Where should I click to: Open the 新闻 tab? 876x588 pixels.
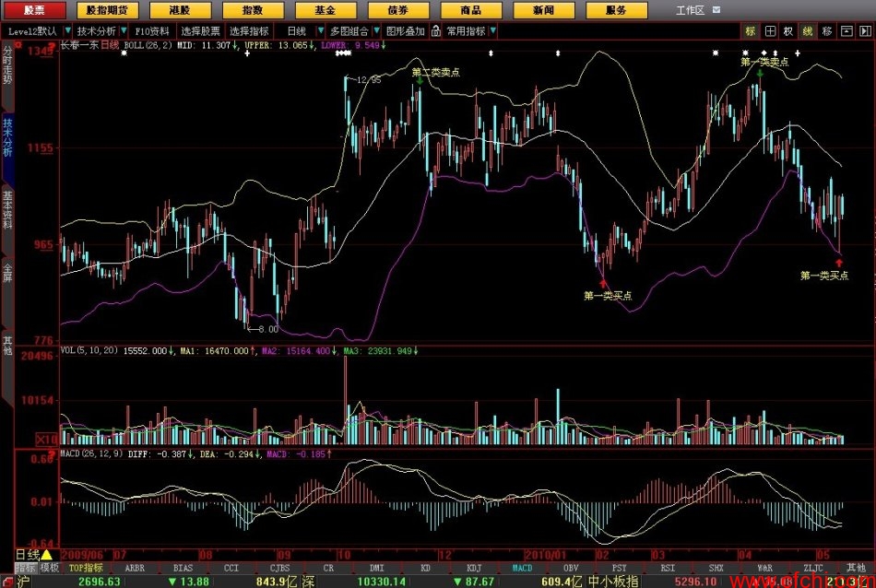[x=543, y=10]
